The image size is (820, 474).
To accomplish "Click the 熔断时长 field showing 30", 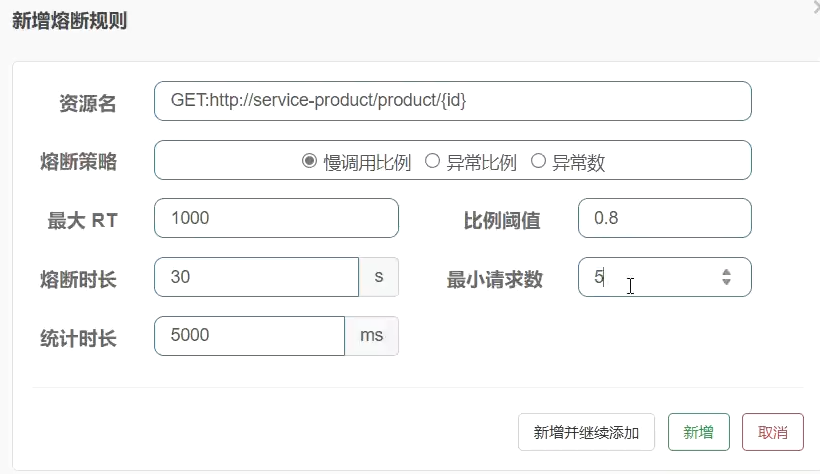I will (256, 277).
